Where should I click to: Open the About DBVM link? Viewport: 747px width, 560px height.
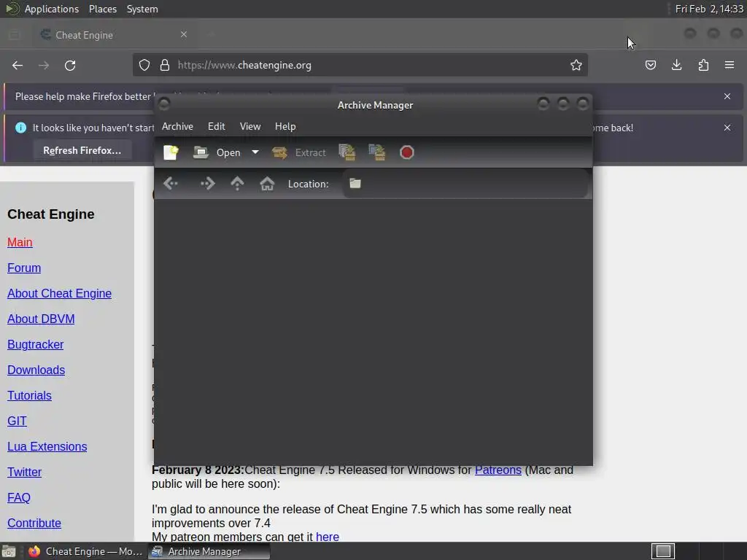[41, 319]
